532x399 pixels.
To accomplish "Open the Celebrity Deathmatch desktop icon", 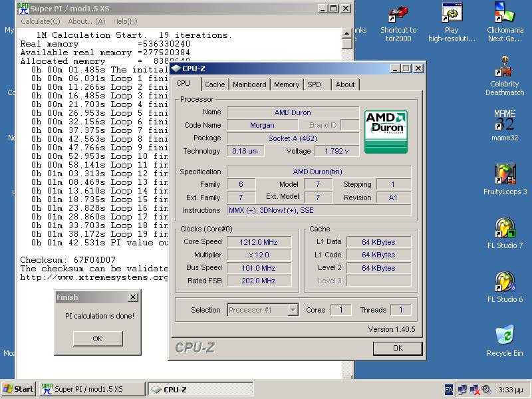I will [x=505, y=76].
